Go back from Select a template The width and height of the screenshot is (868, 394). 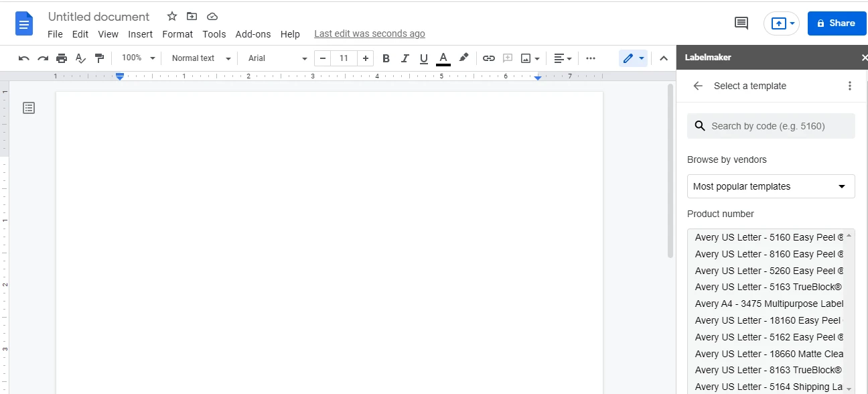click(x=698, y=86)
